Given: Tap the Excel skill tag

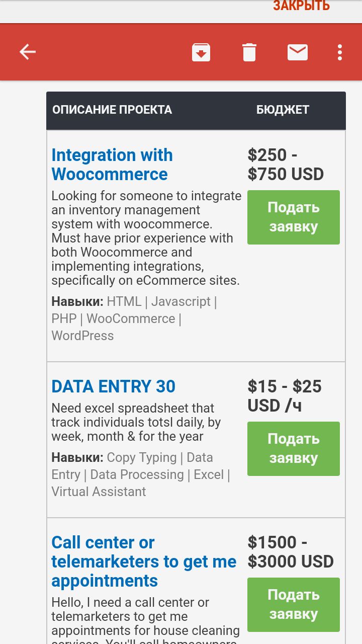Looking at the screenshot, I should [x=209, y=474].
